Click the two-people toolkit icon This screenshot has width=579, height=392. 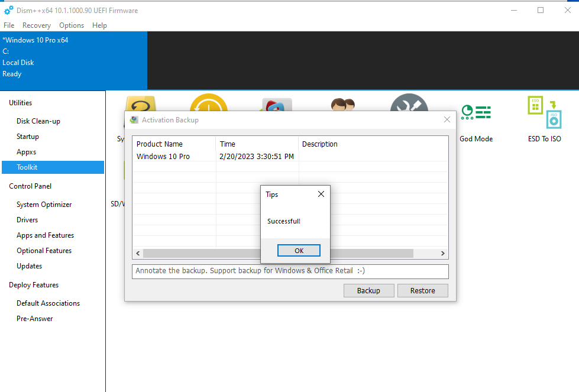pos(342,104)
